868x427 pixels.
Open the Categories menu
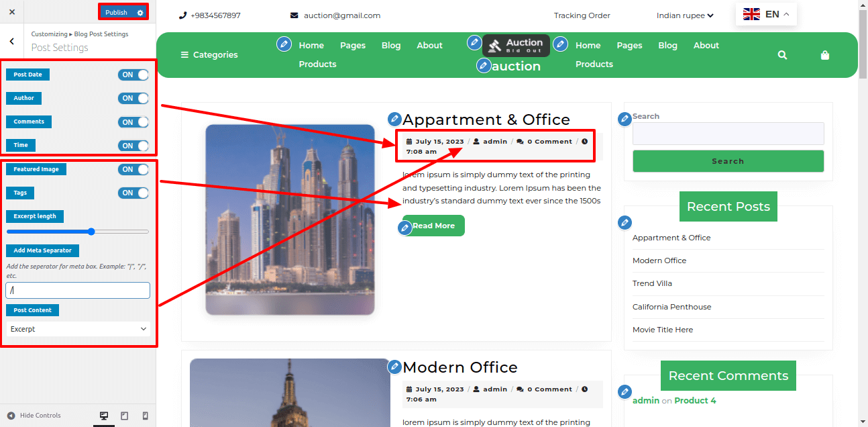(x=209, y=55)
